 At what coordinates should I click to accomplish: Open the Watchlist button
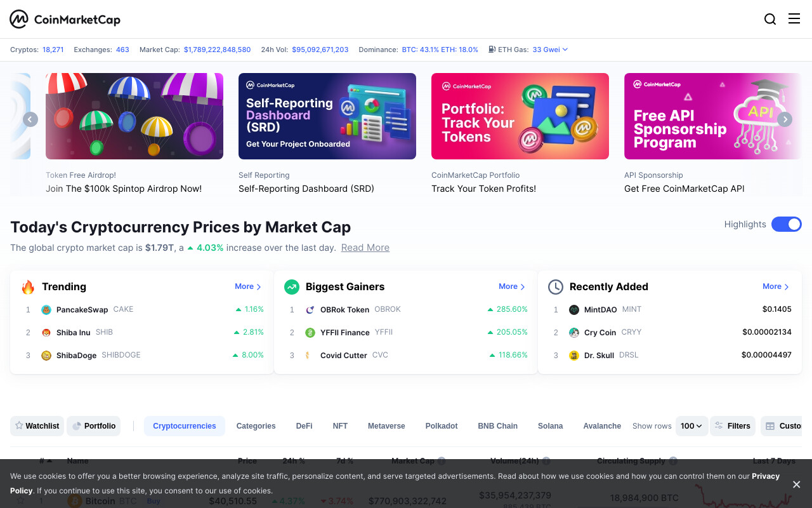[x=37, y=426]
